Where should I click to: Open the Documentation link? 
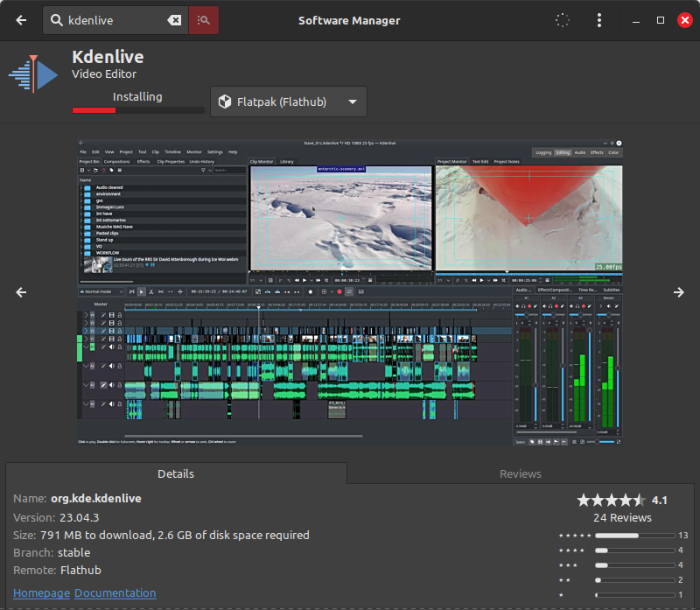115,593
